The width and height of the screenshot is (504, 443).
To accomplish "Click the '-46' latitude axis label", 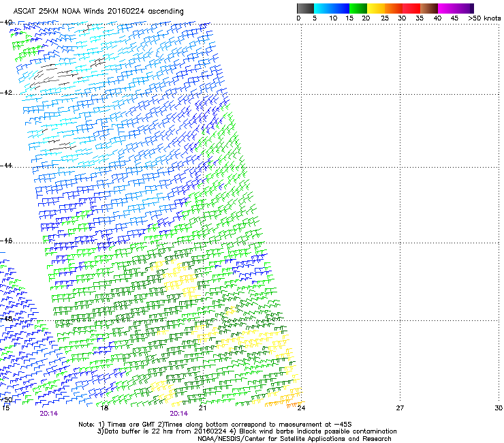I will (x=6, y=241).
